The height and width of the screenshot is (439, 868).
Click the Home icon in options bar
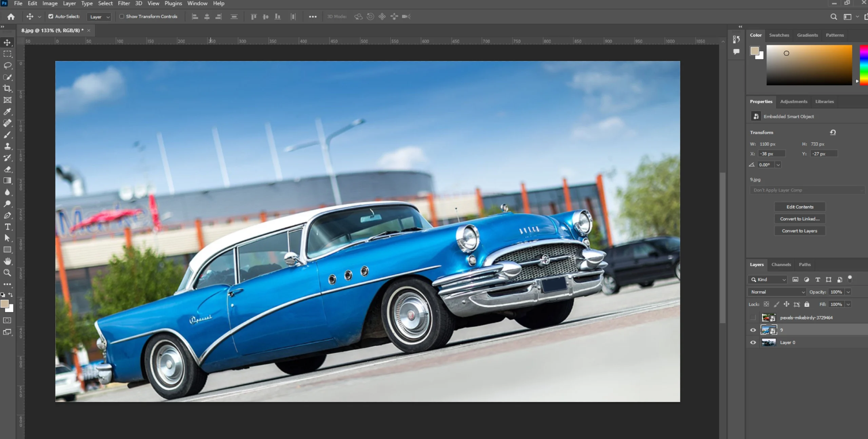tap(11, 17)
